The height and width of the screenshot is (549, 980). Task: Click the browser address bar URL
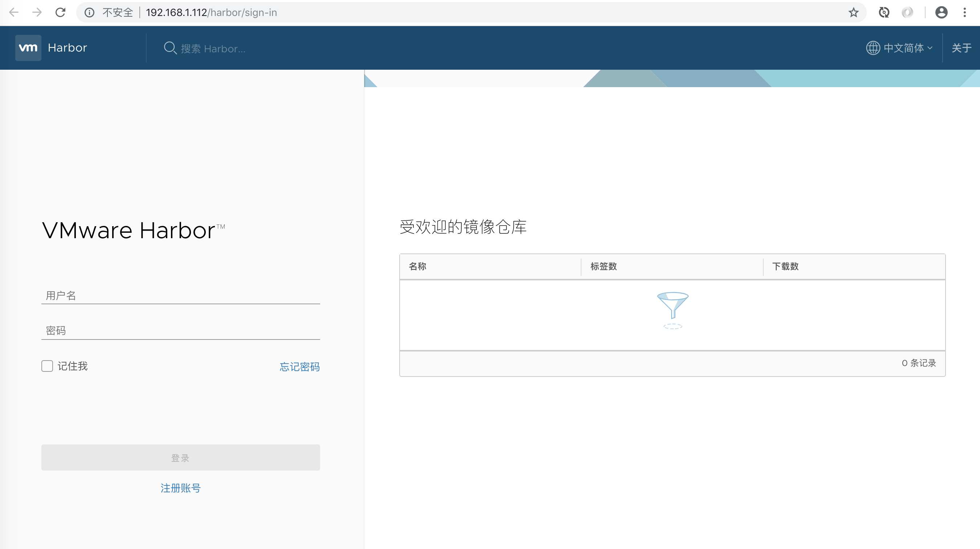pyautogui.click(x=212, y=13)
